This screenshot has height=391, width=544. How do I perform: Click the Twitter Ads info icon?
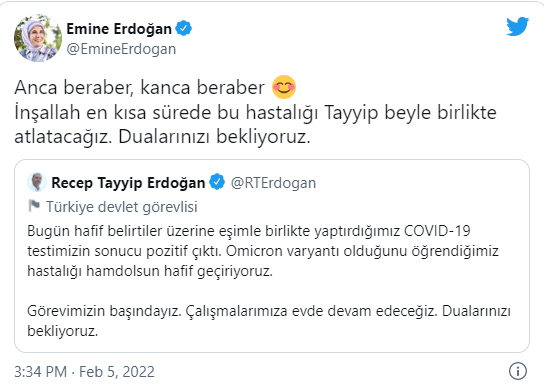518,371
